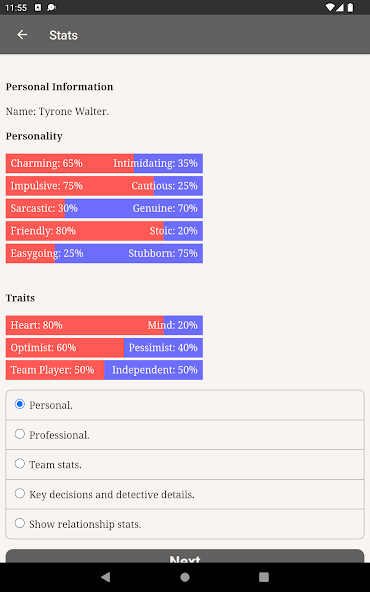Screen dimensions: 370x592
Task: Tap the Heart versus Mind bar
Action: [x=104, y=325]
